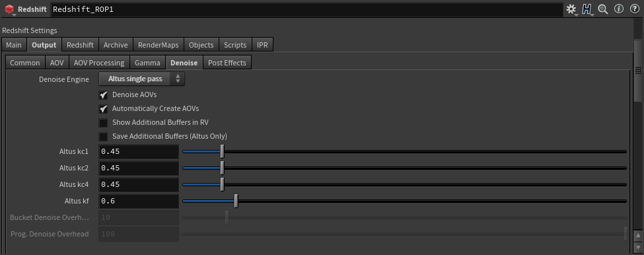Open the Redshift tab
Viewport: 644px width, 255px height.
pos(80,45)
